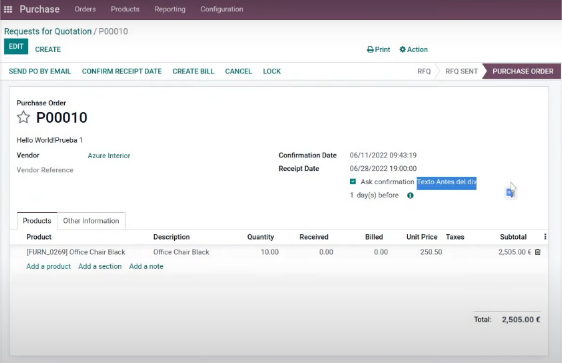562x363 pixels.
Task: Open the Configuration menu
Action: [222, 9]
